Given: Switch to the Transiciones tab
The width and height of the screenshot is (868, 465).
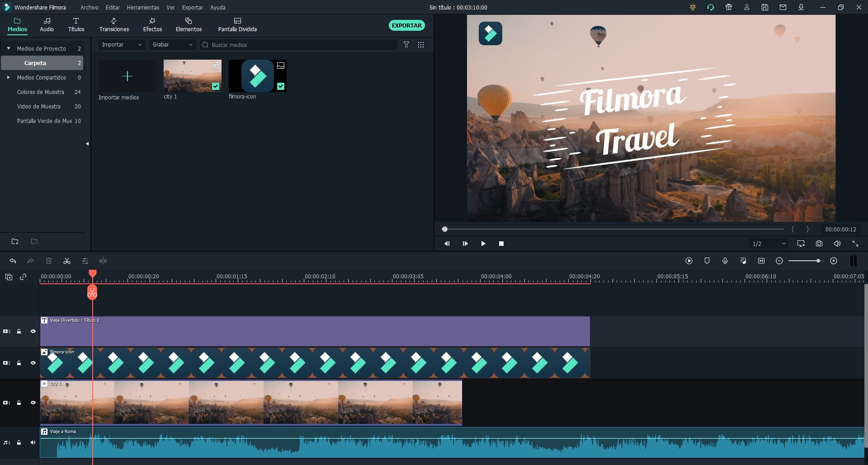Looking at the screenshot, I should pyautogui.click(x=114, y=25).
